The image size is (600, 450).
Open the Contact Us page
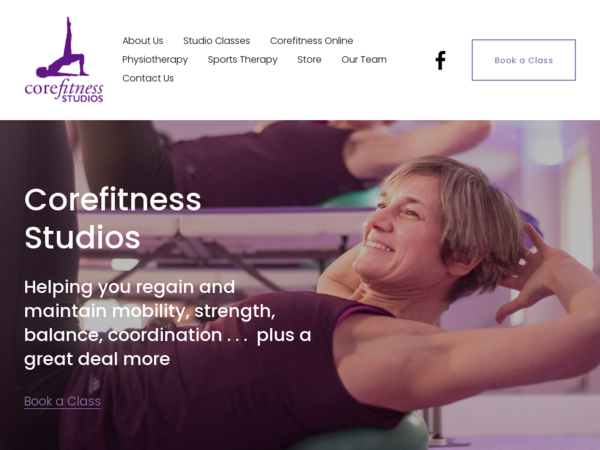[148, 78]
